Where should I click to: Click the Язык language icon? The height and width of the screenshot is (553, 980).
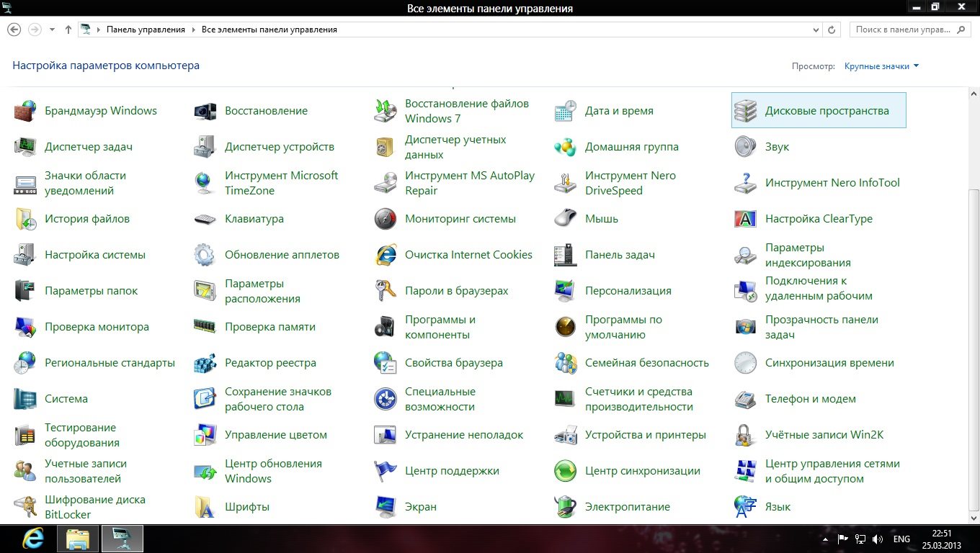[746, 507]
